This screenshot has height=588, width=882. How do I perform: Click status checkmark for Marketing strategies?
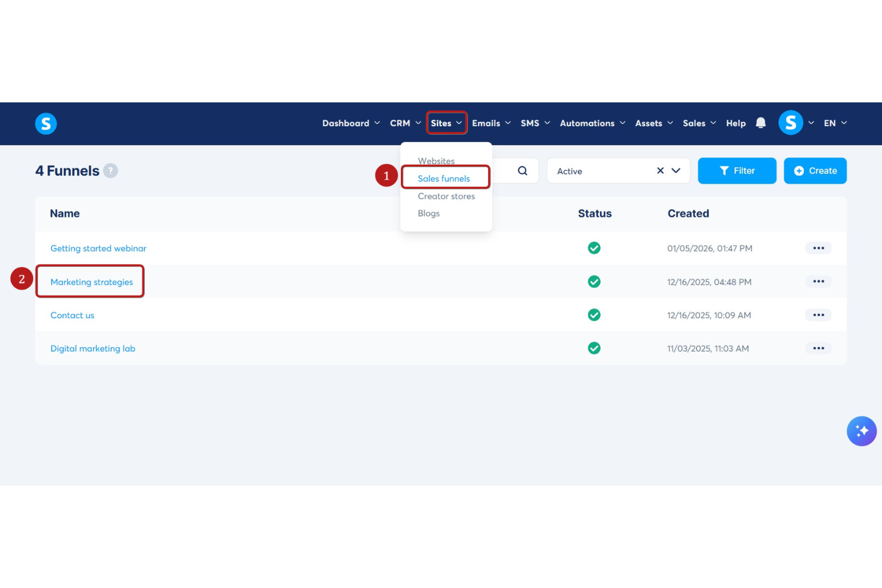pyautogui.click(x=594, y=281)
